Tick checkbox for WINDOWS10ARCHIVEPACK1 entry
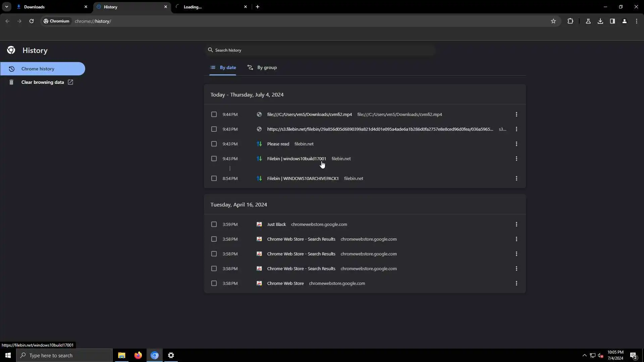The image size is (644, 362). (x=214, y=178)
